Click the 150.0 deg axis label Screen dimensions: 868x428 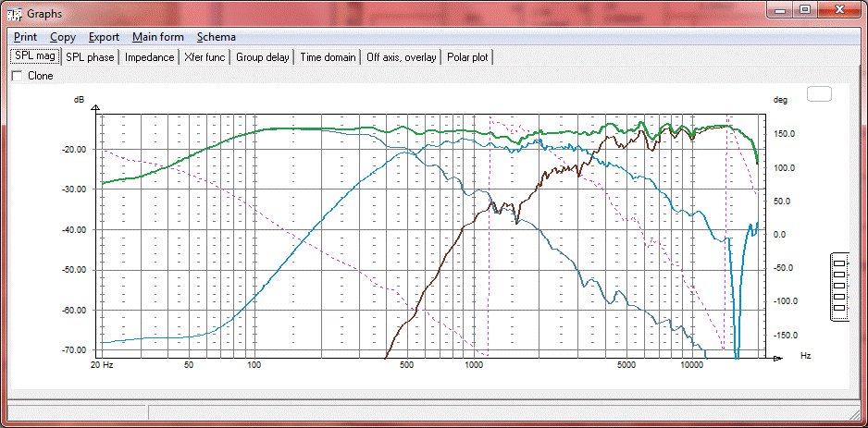tap(785, 134)
